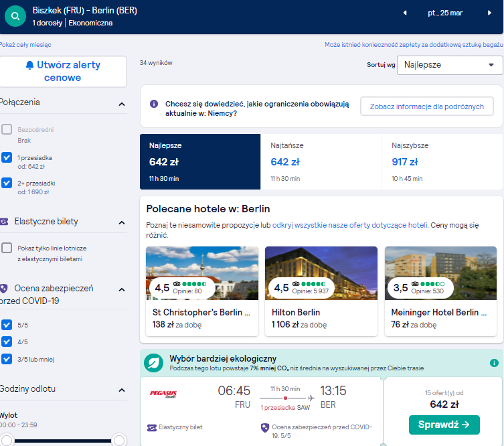Click the eco choice info icon
Viewport: 504px width, 446px height.
(x=494, y=363)
